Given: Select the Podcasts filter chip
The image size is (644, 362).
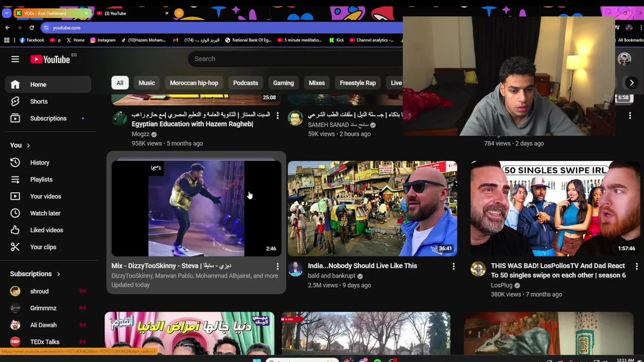Looking at the screenshot, I should 246,83.
